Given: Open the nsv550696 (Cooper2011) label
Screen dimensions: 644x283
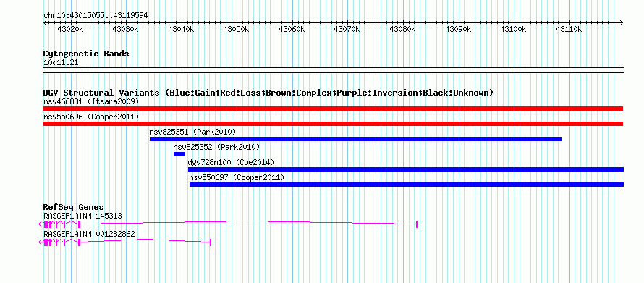Looking at the screenshot, I should (x=91, y=117).
